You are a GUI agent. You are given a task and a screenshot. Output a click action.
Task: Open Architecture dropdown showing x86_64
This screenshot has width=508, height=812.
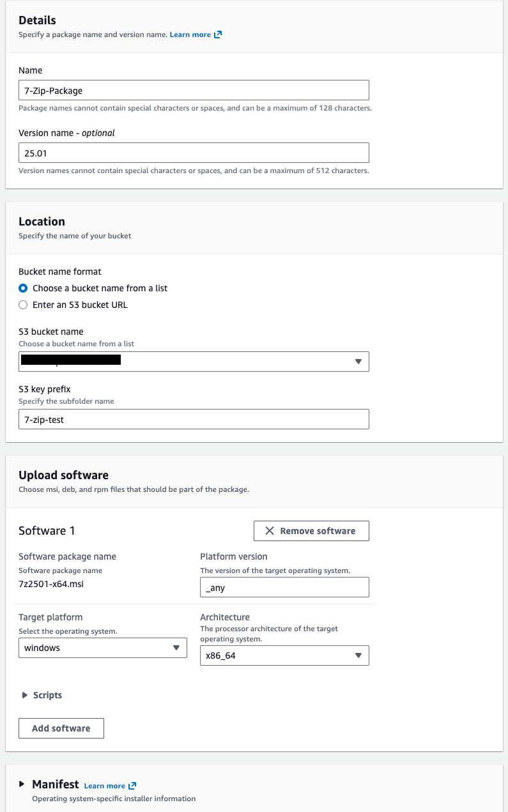click(x=284, y=655)
